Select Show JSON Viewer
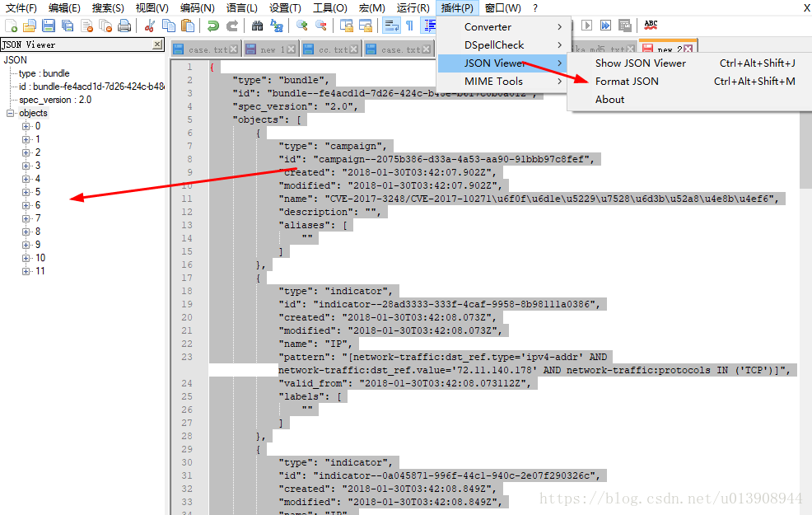 640,63
